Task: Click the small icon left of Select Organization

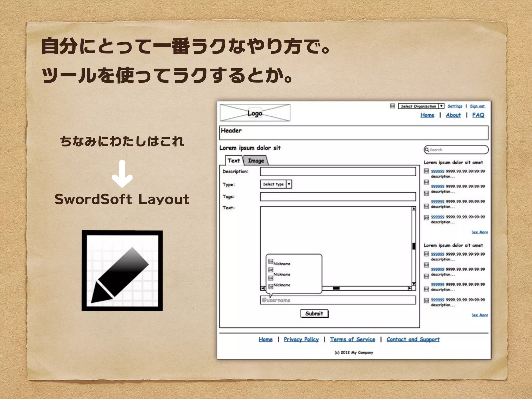Action: [x=392, y=106]
